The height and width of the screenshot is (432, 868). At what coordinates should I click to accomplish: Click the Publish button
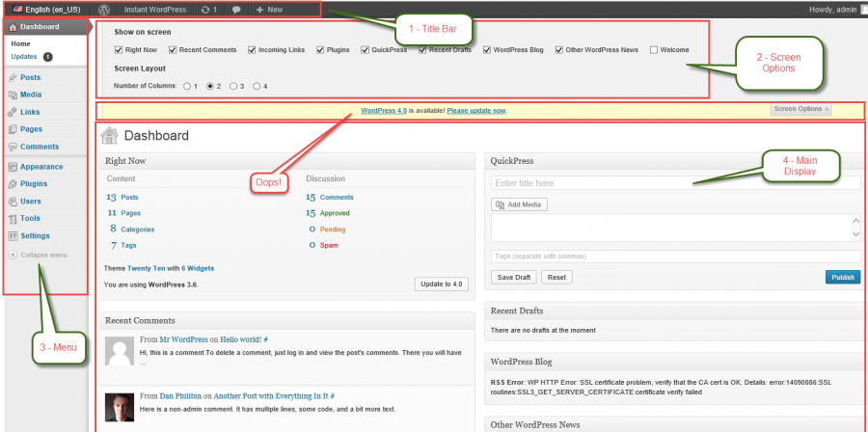[x=843, y=277]
